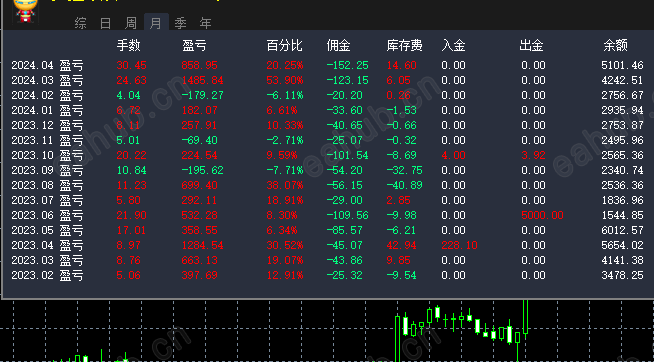Click the 余额 column header

point(615,45)
